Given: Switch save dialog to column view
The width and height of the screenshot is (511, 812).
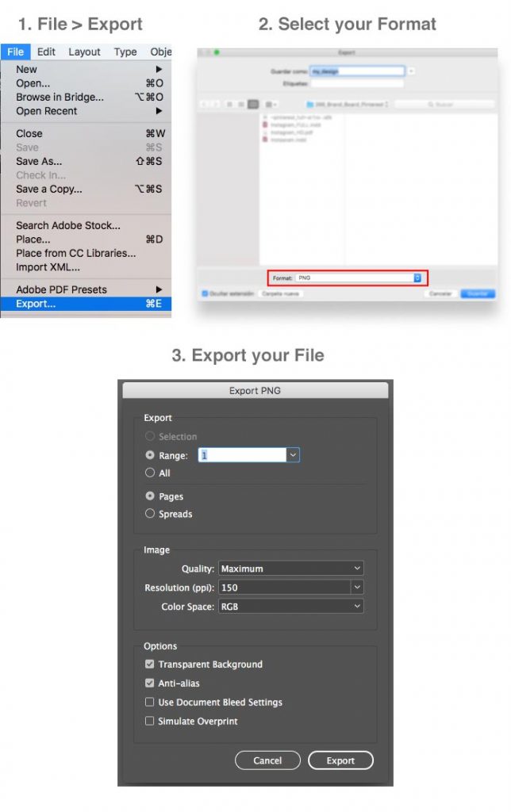Looking at the screenshot, I should pyautogui.click(x=253, y=104).
